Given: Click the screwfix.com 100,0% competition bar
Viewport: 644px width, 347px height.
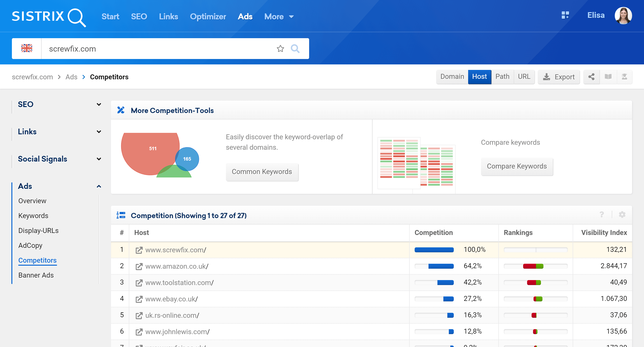Looking at the screenshot, I should pos(434,250).
